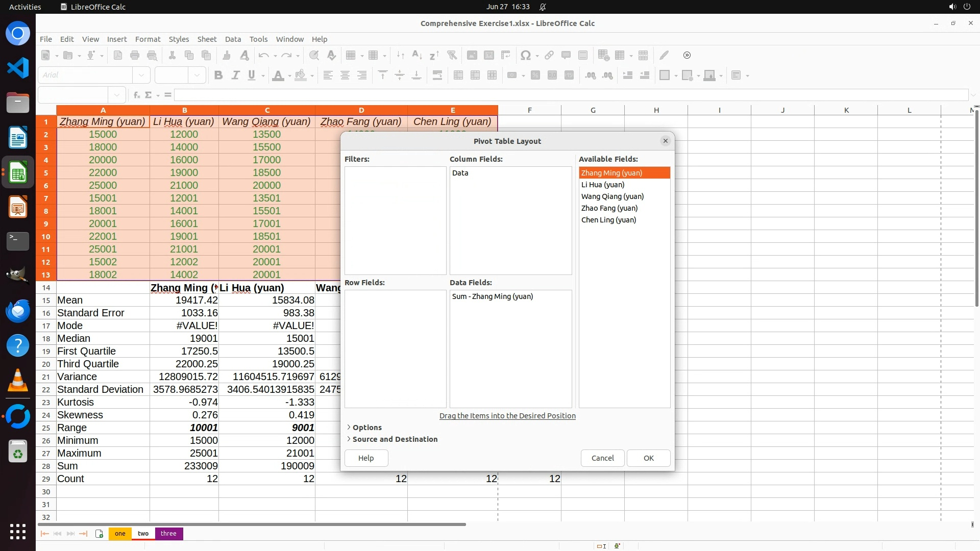Click the add new sheet icon
Screen dimensions: 980x551
click(99, 534)
